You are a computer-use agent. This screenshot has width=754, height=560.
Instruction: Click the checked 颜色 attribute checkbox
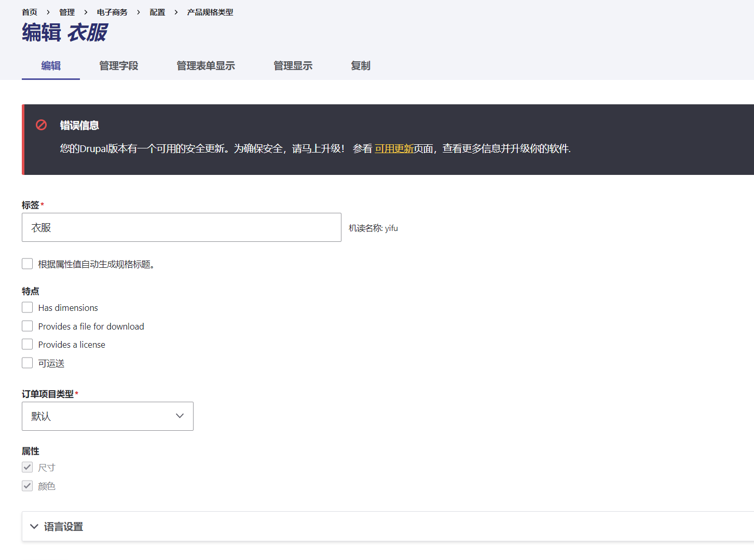pyautogui.click(x=28, y=486)
